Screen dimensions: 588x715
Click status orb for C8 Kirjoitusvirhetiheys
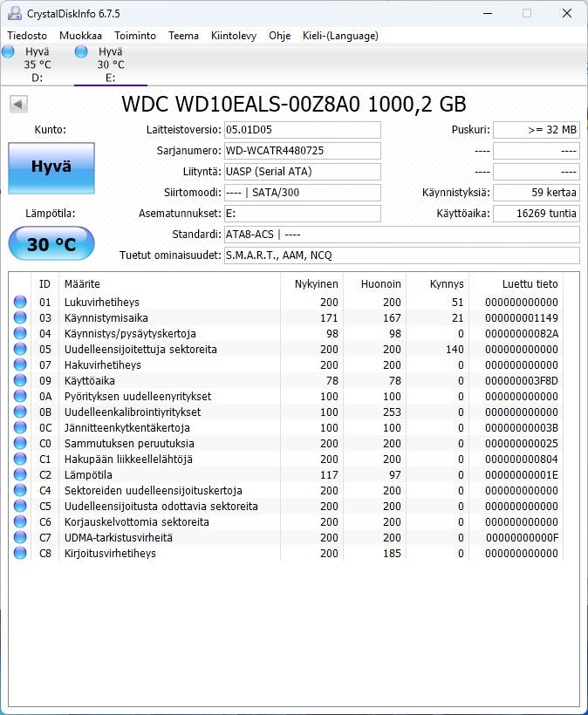pyautogui.click(x=20, y=553)
